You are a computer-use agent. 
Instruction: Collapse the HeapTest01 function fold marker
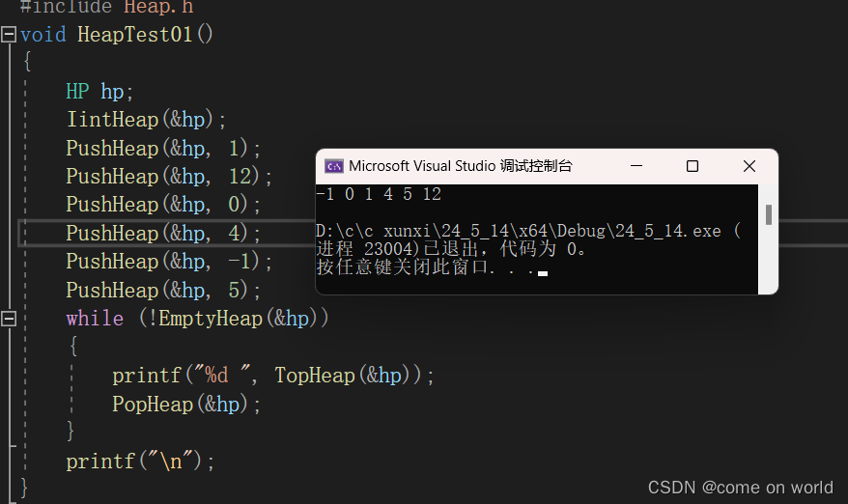[x=9, y=35]
